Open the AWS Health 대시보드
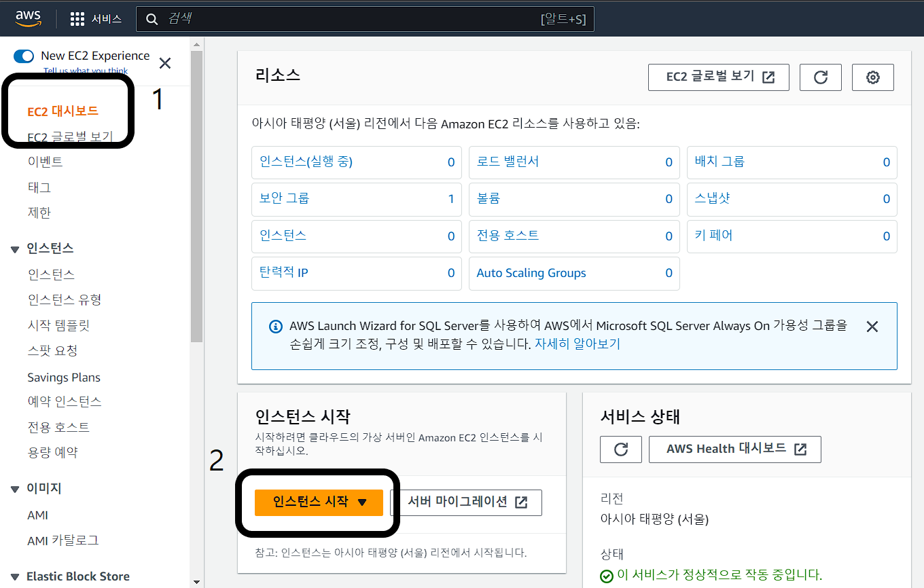 point(734,449)
